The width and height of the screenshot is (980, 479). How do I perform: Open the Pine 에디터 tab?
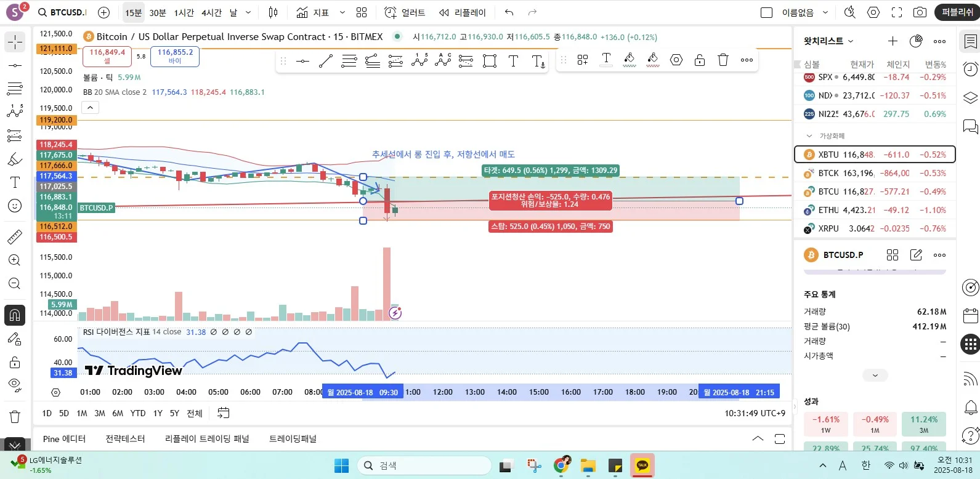tap(64, 439)
